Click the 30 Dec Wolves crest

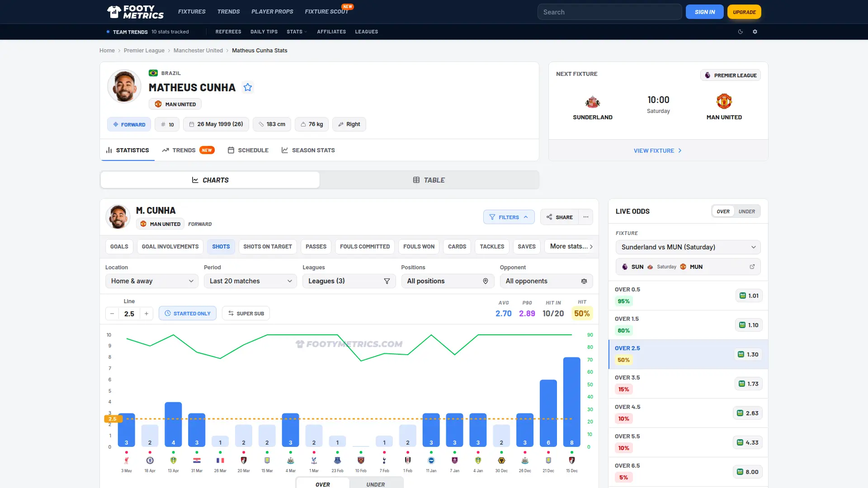pos(501,460)
